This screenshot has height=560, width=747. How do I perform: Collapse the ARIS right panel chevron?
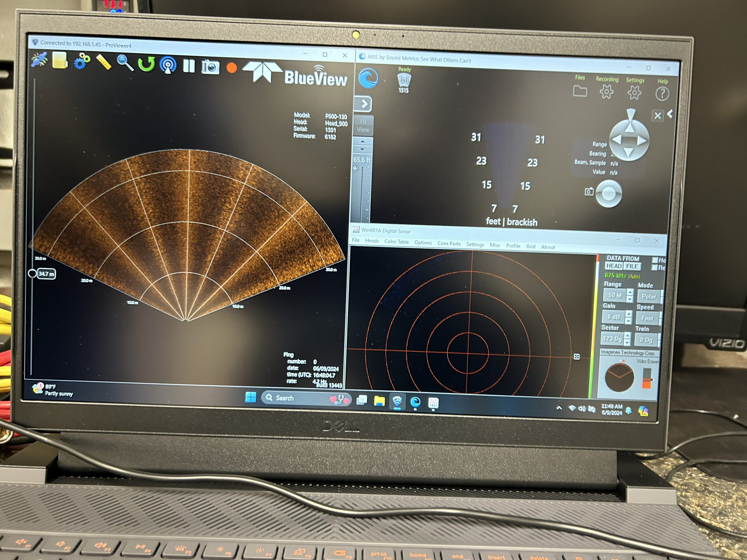(x=670, y=114)
